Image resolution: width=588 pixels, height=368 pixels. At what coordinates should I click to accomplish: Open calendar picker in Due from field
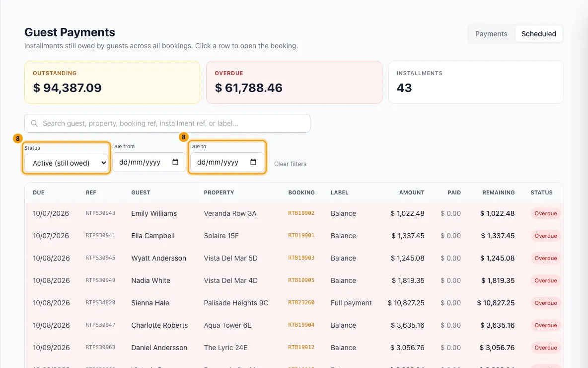tap(175, 162)
